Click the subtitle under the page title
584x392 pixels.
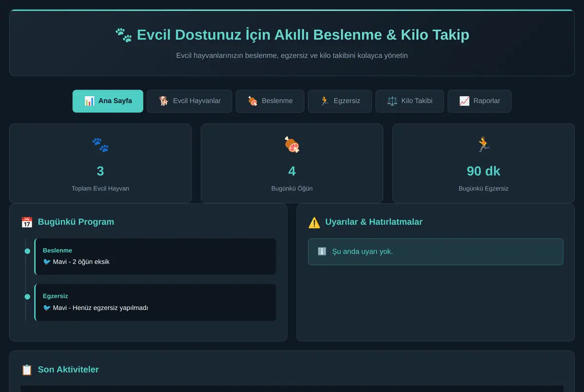point(292,55)
